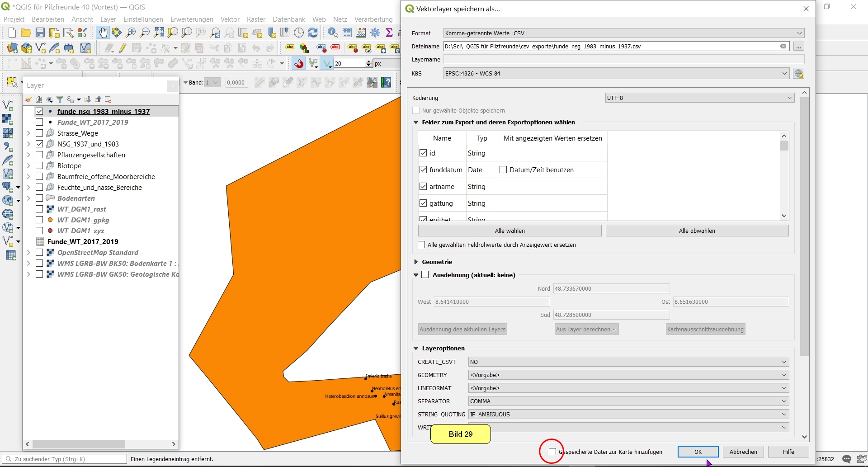Click the layer panel horizontal scrollbar

[x=79, y=444]
